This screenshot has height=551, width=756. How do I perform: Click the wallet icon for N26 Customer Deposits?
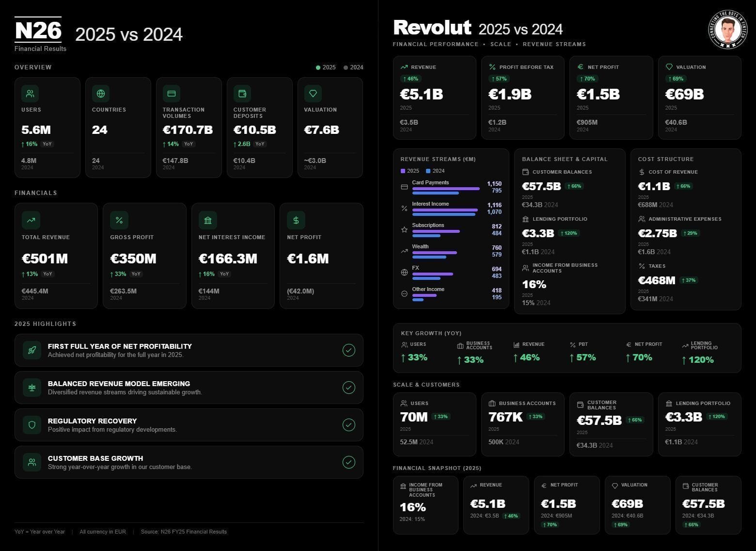242,94
